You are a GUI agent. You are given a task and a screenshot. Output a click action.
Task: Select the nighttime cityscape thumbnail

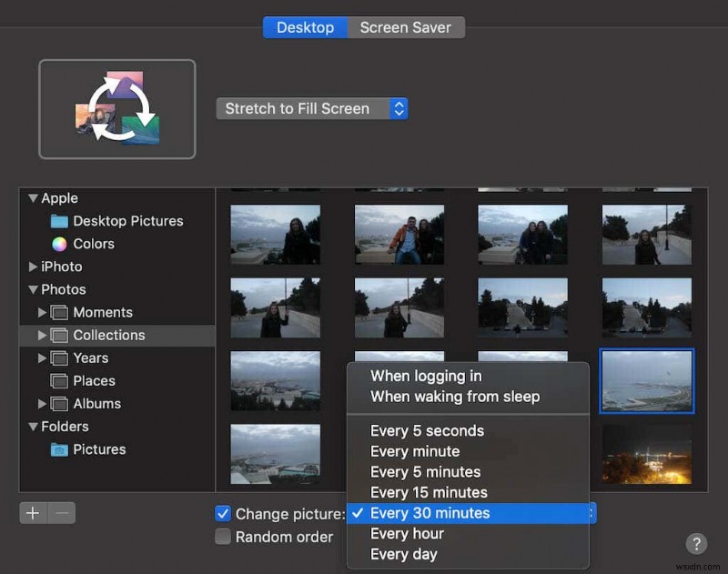point(646,455)
